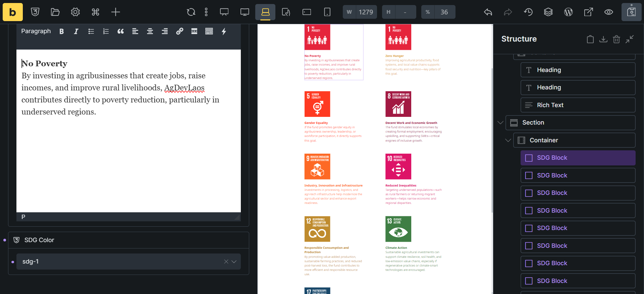Image resolution: width=644 pixels, height=294 pixels.
Task: Select the Section structure item
Action: [571, 123]
